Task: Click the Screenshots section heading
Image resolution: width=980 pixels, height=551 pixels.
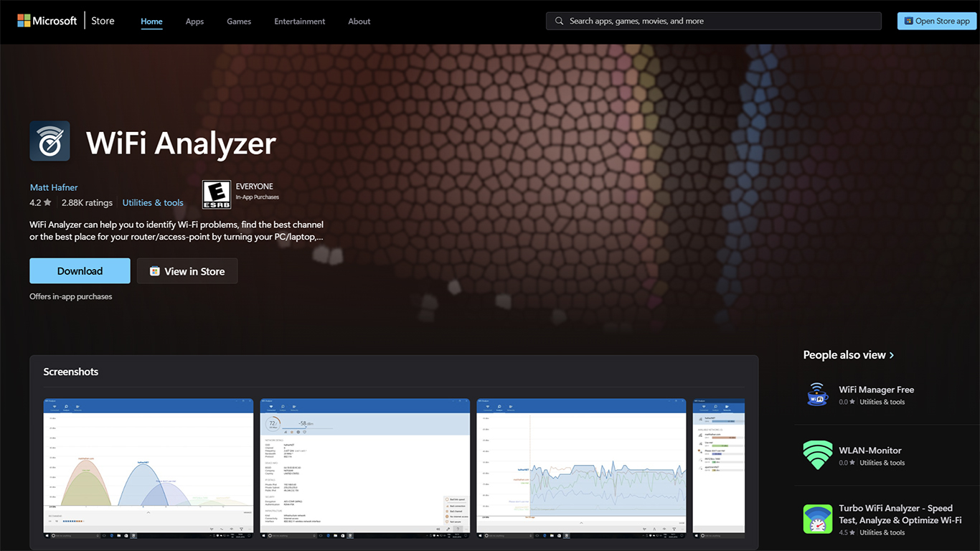Action: pos(71,372)
